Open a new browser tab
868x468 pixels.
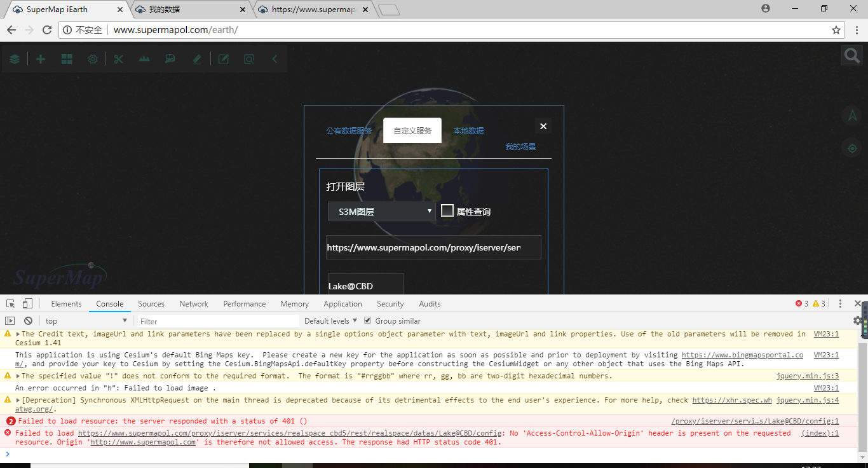388,10
